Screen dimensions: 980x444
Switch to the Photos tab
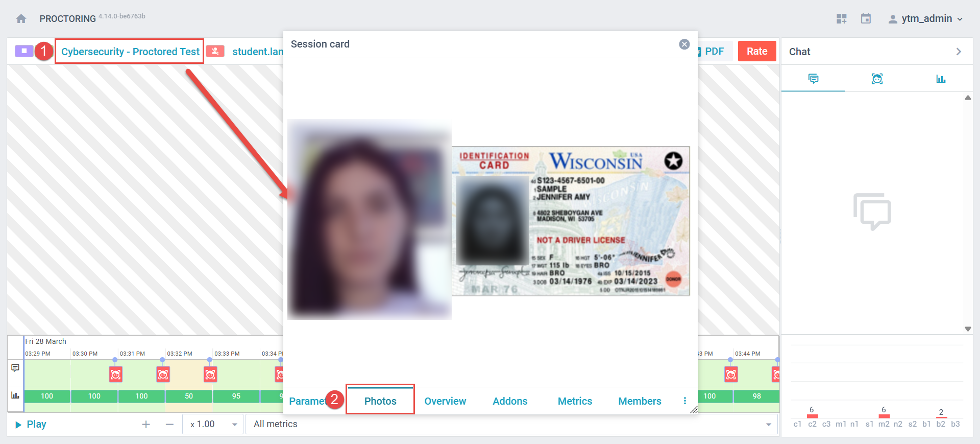coord(380,401)
